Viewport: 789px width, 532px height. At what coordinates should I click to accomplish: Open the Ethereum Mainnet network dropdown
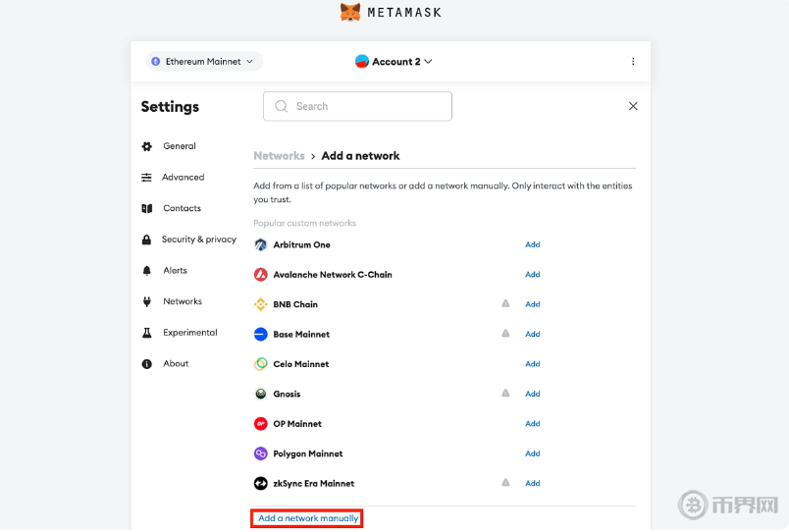pos(204,61)
